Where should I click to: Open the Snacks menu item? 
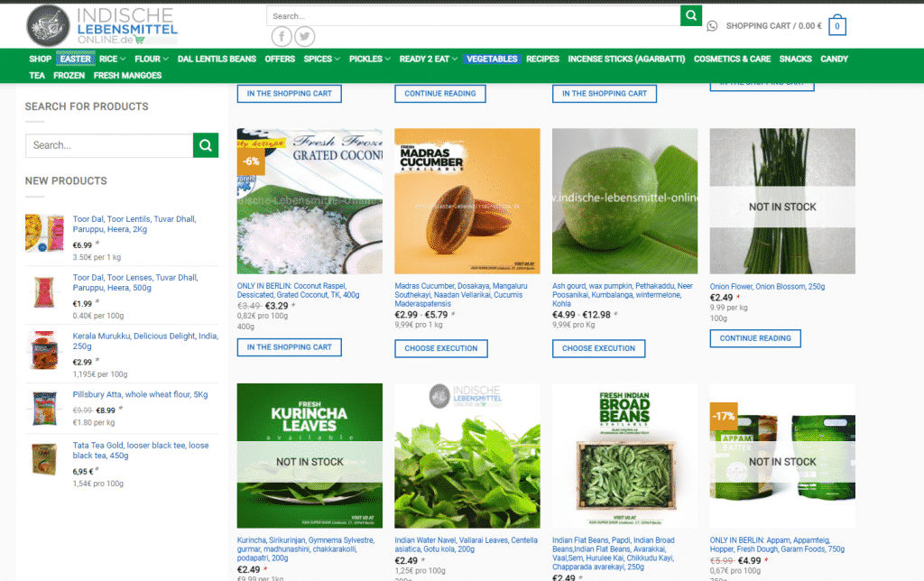tap(796, 59)
